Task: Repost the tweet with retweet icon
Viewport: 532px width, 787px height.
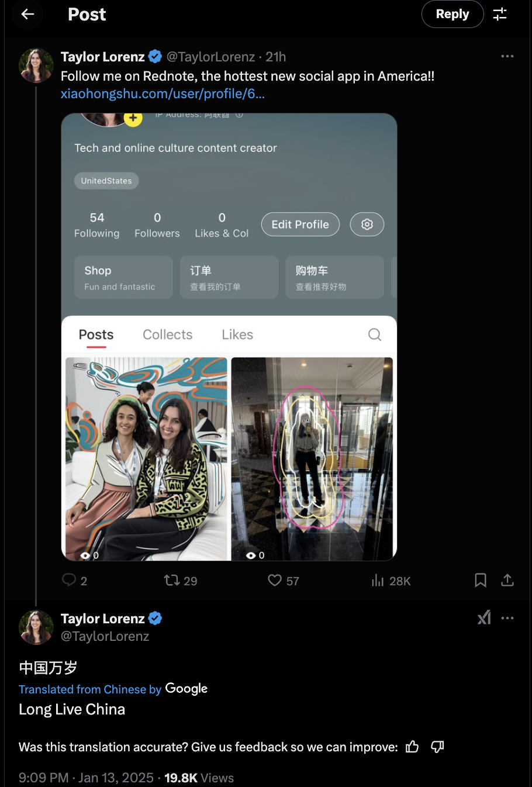Action: (x=172, y=580)
